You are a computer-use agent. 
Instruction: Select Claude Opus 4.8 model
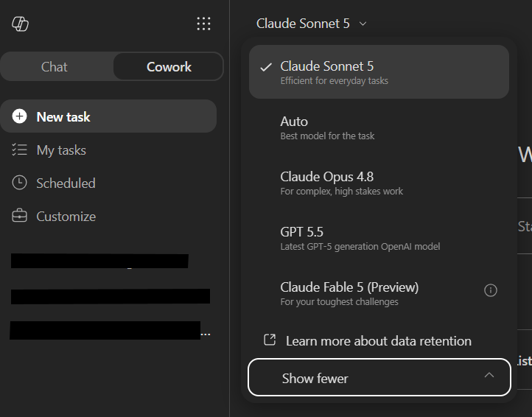(379, 183)
